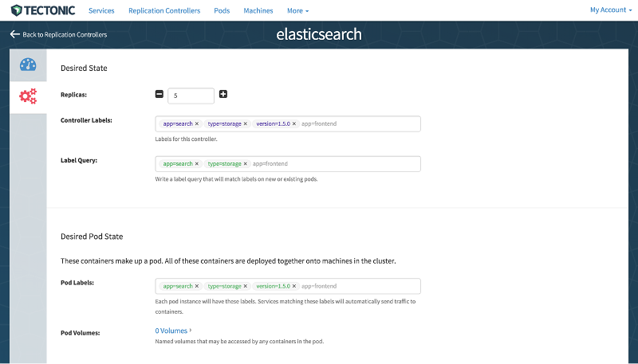Image resolution: width=638 pixels, height=364 pixels.
Task: Click the Tectonic logo icon
Action: click(16, 10)
